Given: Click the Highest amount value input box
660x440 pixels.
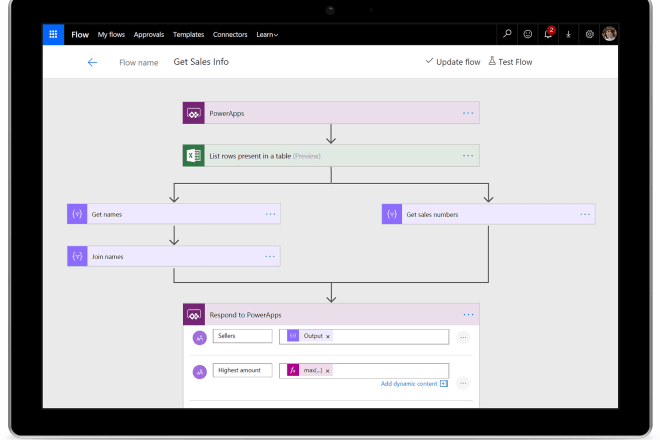Looking at the screenshot, I should (364, 371).
